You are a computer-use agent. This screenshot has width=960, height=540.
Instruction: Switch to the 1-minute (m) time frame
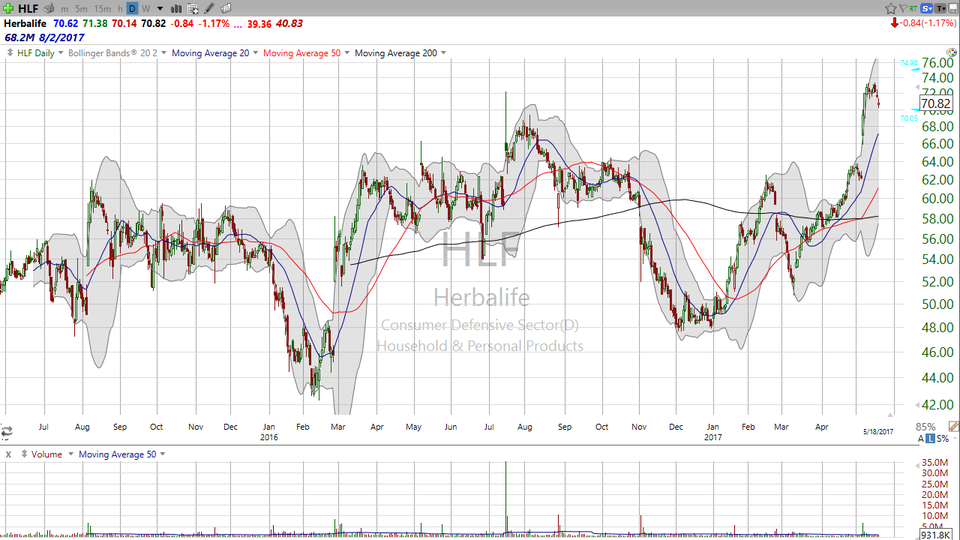(x=64, y=9)
